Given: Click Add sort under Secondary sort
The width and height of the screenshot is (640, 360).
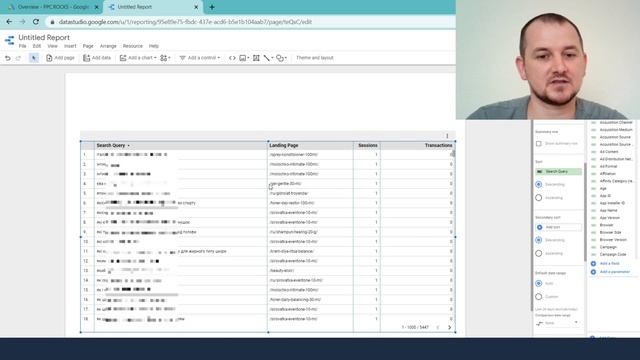Looking at the screenshot, I should [558, 227].
